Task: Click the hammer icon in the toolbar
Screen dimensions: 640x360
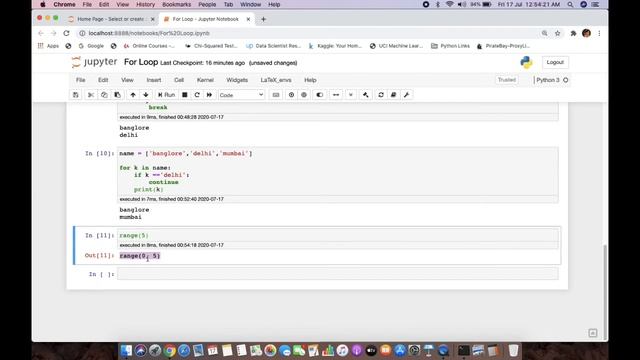Action: click(x=366, y=95)
